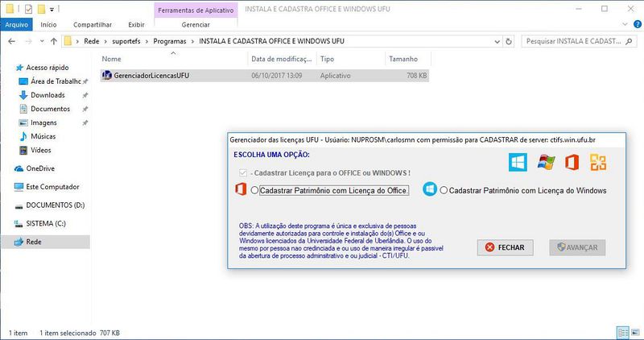The width and height of the screenshot is (644, 340).
Task: Click the round Windows icon beside Windows option
Action: pos(430,189)
